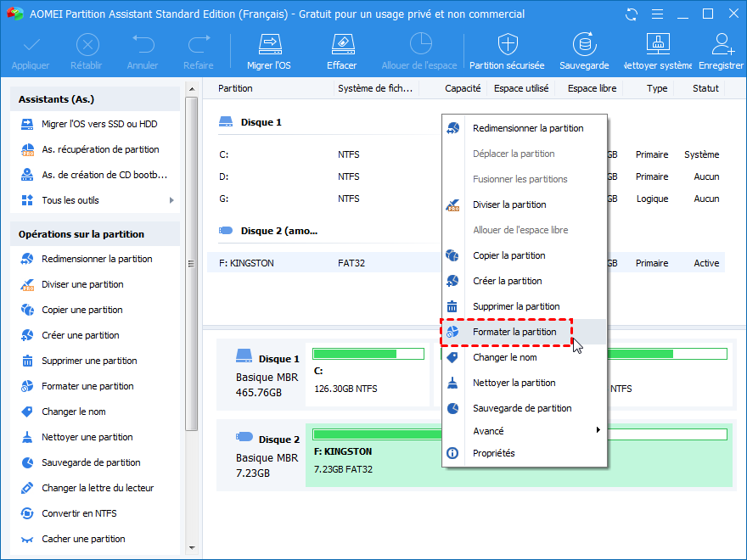Click sidebar scrollbar up arrow

192,89
